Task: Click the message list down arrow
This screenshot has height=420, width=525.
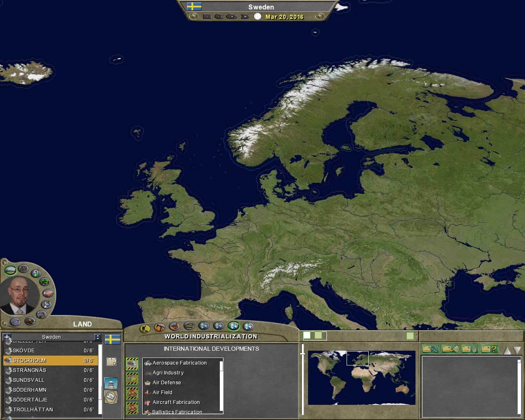Action: point(517,350)
